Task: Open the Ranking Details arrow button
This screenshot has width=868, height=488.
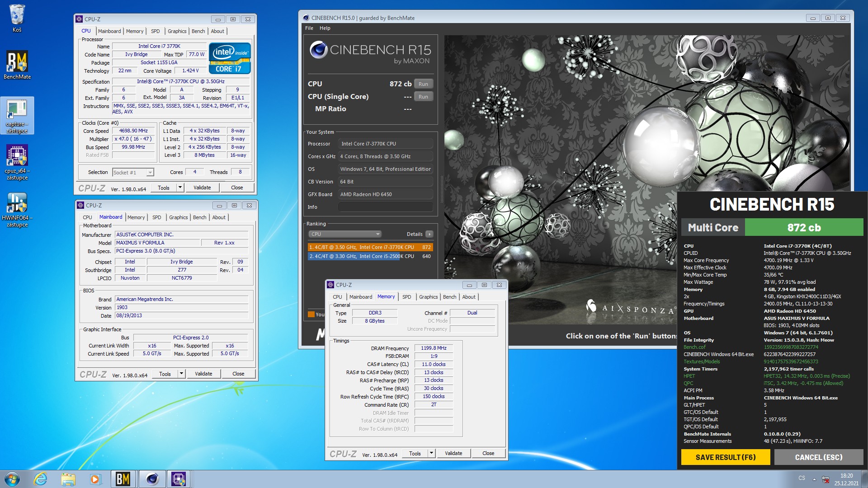Action: (429, 234)
